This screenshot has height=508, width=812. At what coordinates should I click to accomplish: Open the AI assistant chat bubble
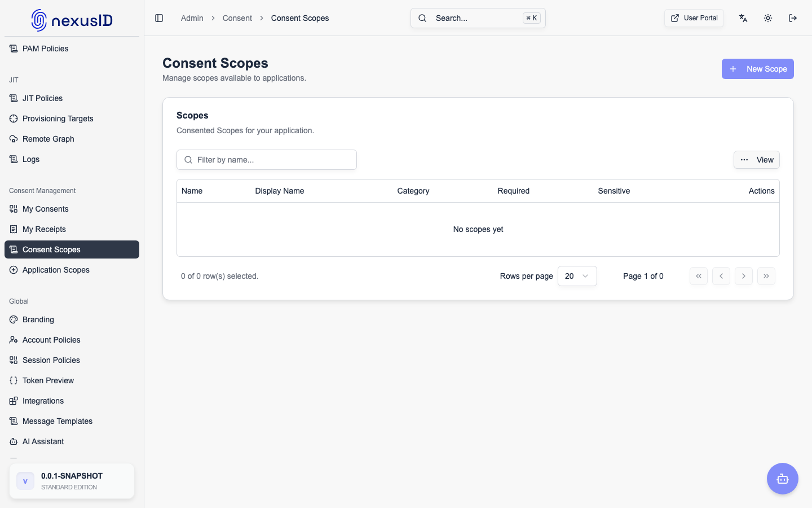783,479
